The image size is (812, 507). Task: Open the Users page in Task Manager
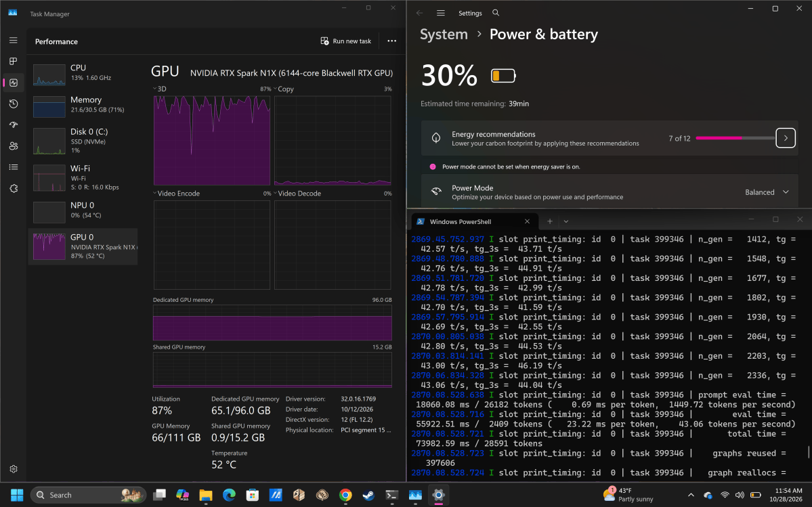point(14,146)
